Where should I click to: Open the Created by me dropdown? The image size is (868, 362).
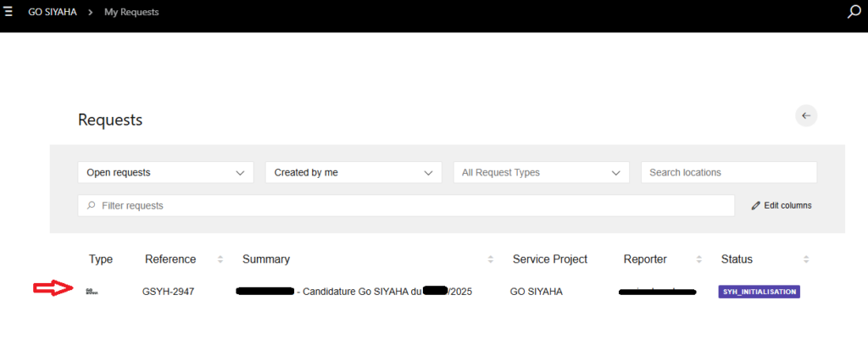(x=353, y=172)
